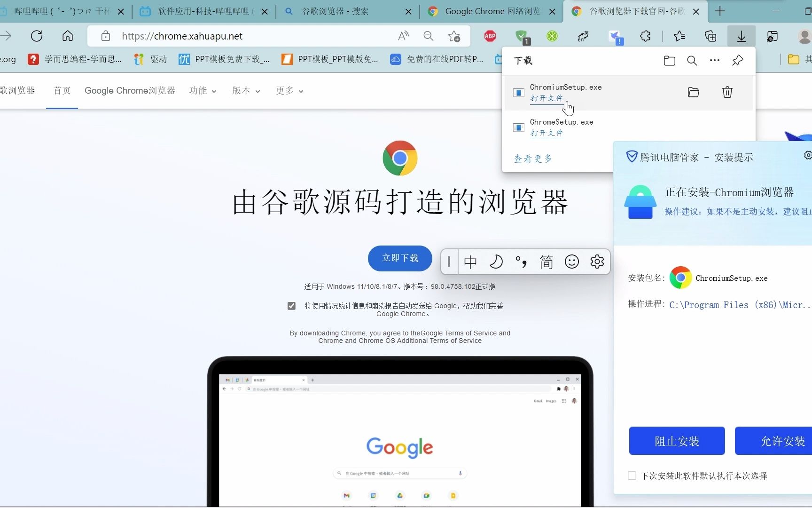Open the collections icon
This screenshot has height=508, width=812.
[x=710, y=36]
